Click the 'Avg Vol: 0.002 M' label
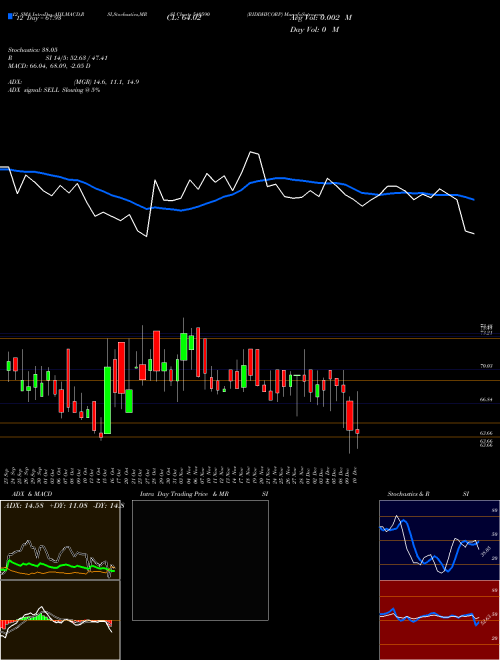The height and width of the screenshot is (660, 500). tap(321, 18)
